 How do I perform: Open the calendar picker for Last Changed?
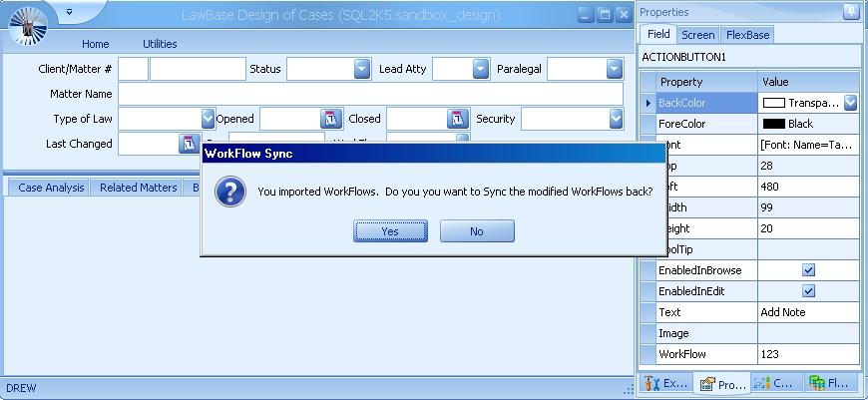tap(189, 144)
